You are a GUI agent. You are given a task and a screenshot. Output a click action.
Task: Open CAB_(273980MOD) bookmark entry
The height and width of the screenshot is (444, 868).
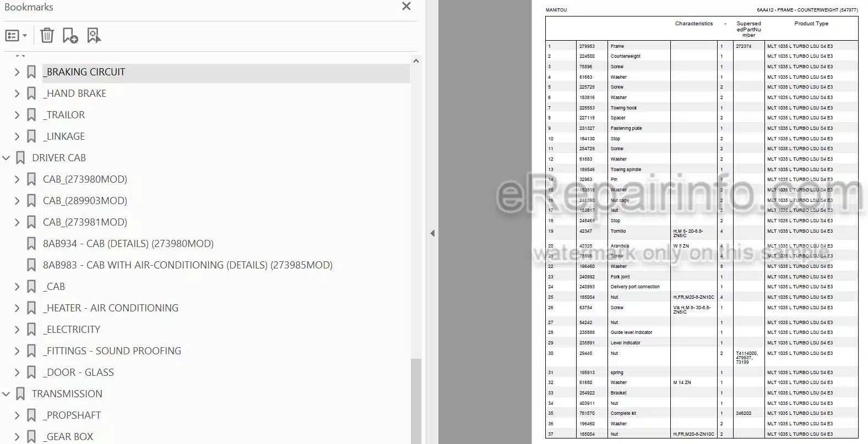tap(85, 179)
